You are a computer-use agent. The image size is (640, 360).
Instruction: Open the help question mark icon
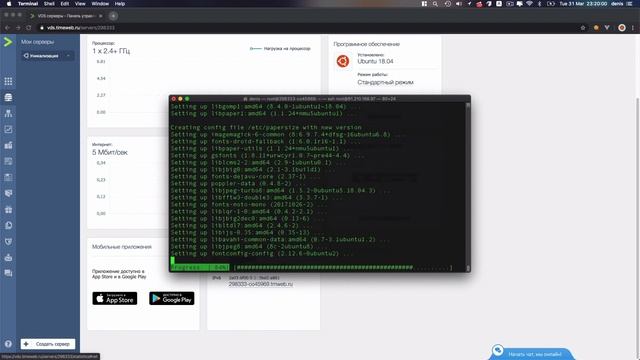coord(8,344)
